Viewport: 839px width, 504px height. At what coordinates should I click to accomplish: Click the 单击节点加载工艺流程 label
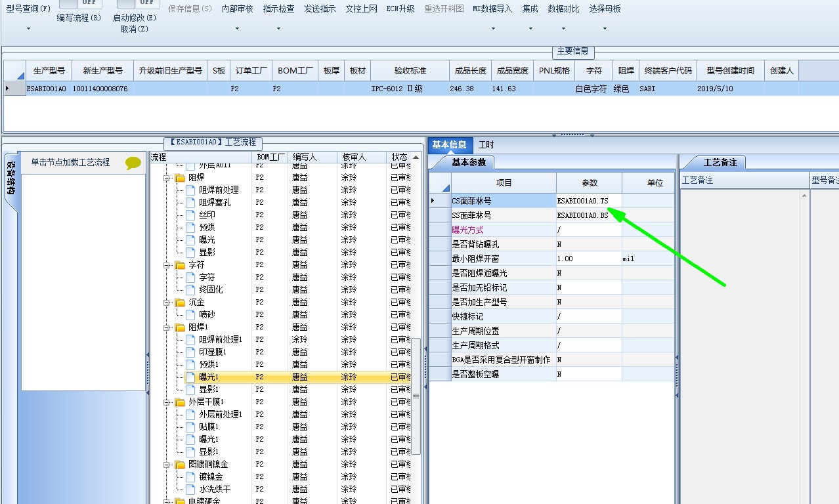point(70,163)
